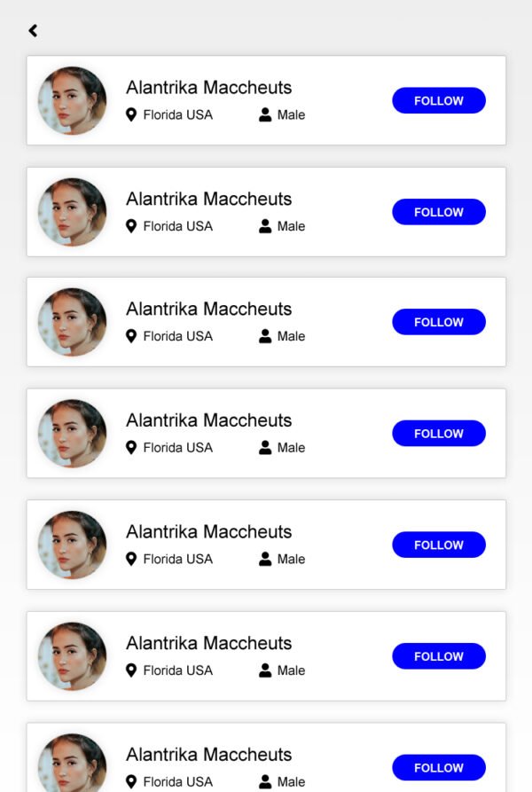
Task: View the sixth card's profile picture
Action: 72,656
